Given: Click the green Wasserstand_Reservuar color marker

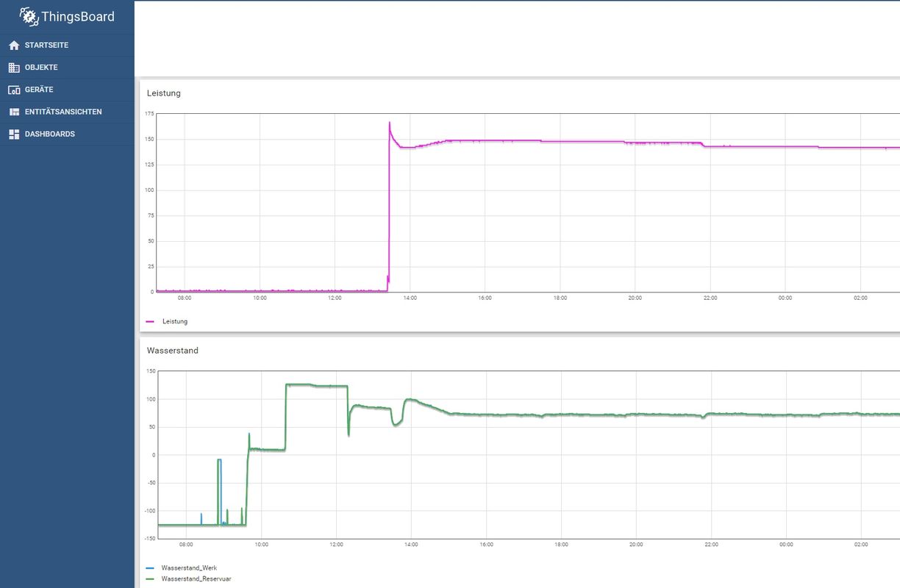Looking at the screenshot, I should [151, 579].
